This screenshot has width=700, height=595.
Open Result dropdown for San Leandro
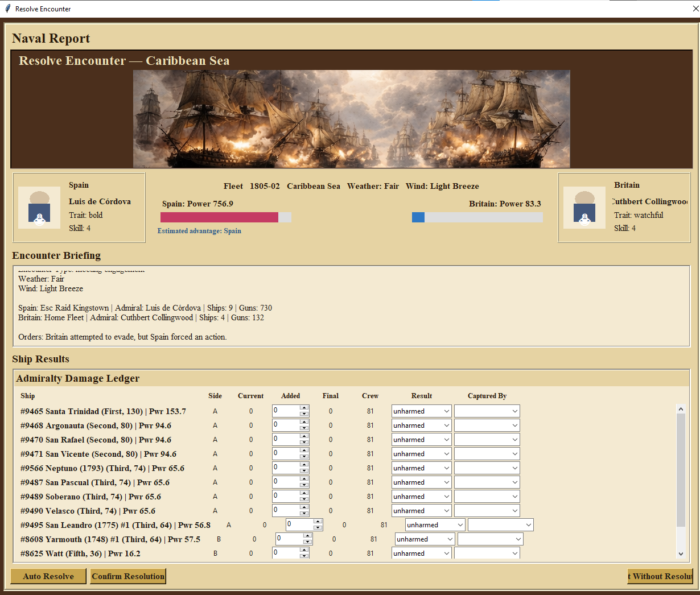tap(435, 525)
